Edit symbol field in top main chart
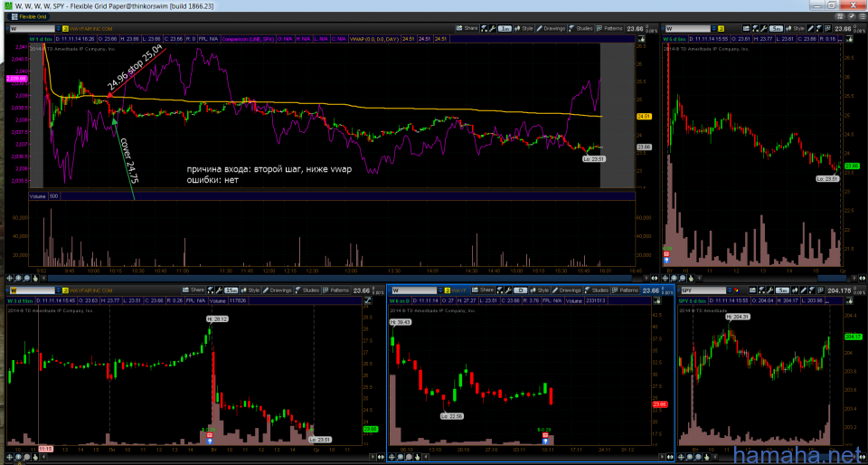Image resolution: width=868 pixels, height=465 pixels. 33,28
